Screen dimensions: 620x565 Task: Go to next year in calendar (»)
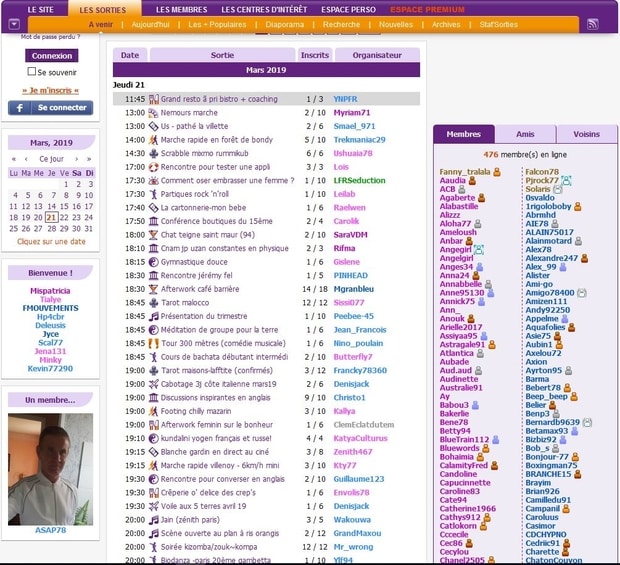pyautogui.click(x=89, y=159)
